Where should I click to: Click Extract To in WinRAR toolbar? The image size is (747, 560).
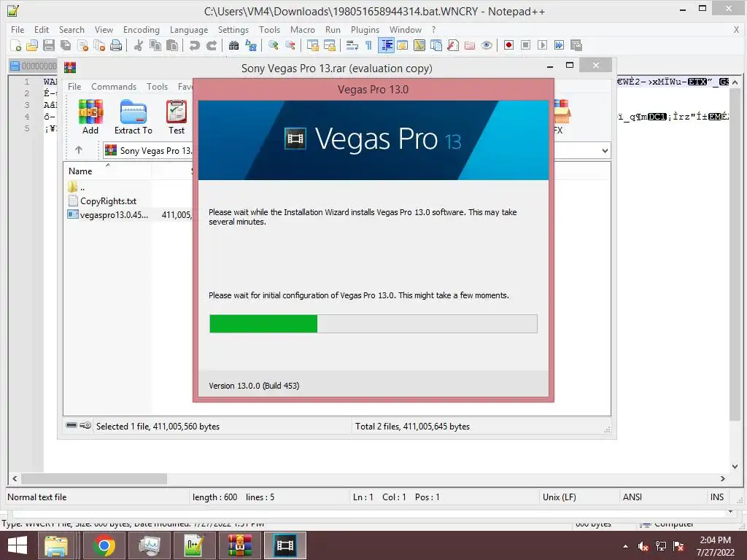[133, 117]
